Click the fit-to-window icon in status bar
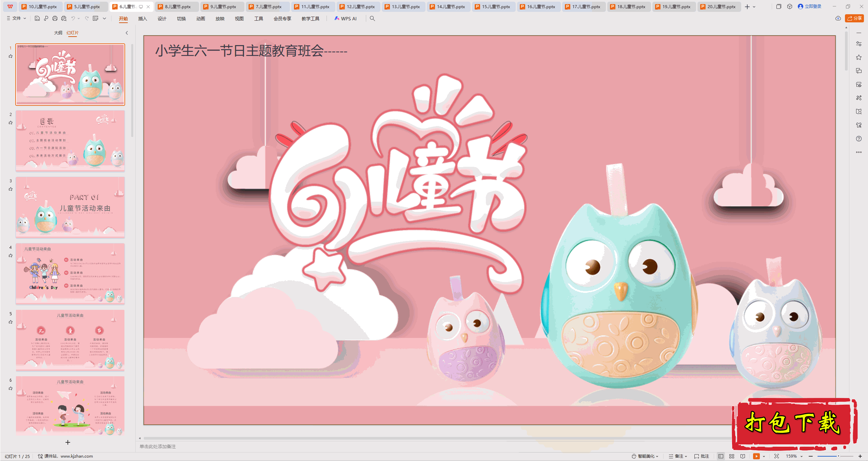This screenshot has width=868, height=461. pyautogui.click(x=777, y=456)
